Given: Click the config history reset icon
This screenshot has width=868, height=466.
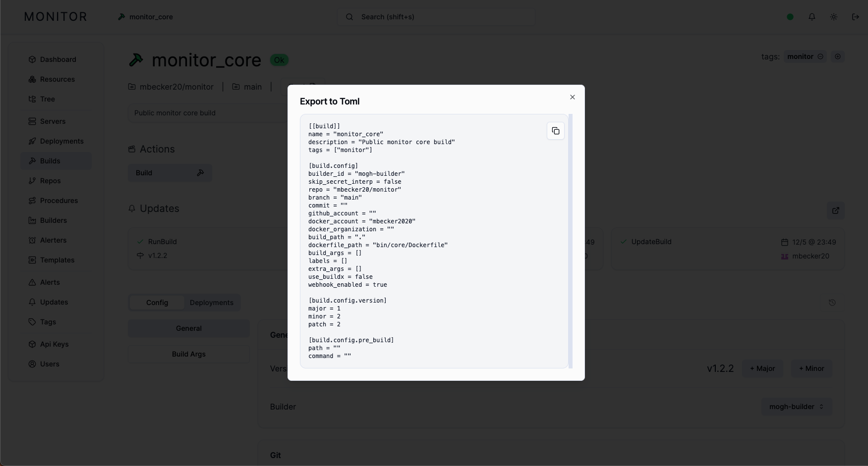Looking at the screenshot, I should [832, 303].
